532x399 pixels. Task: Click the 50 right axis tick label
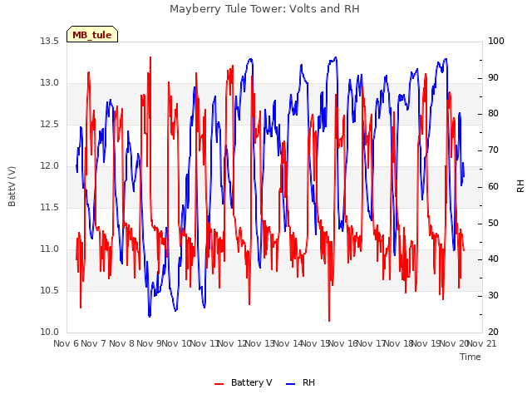493,224
